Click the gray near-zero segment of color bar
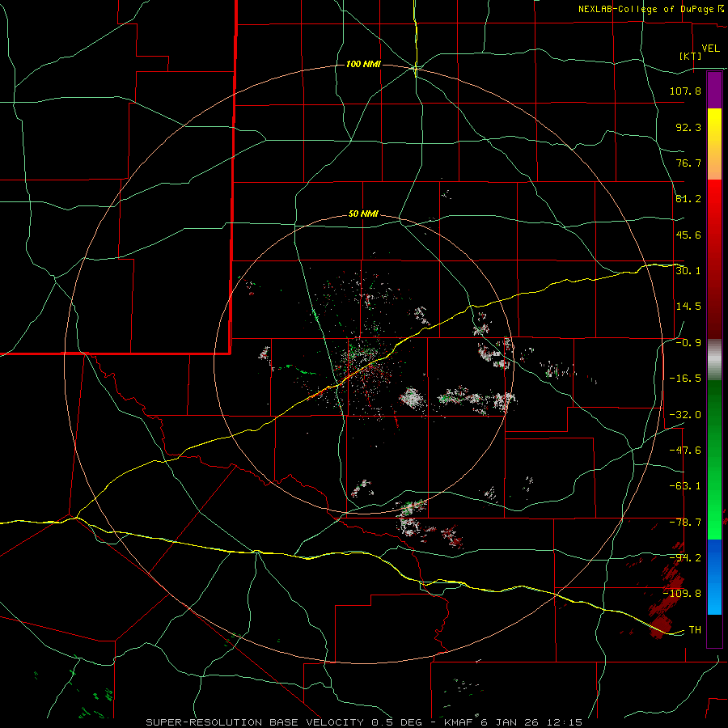Image resolution: width=728 pixels, height=728 pixels. (714, 360)
